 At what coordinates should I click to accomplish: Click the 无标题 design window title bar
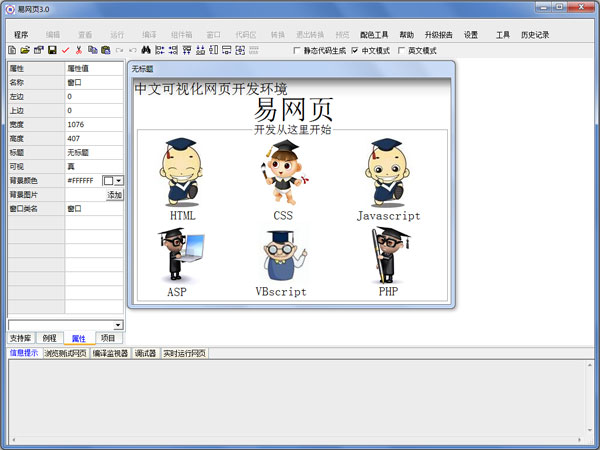tap(291, 69)
